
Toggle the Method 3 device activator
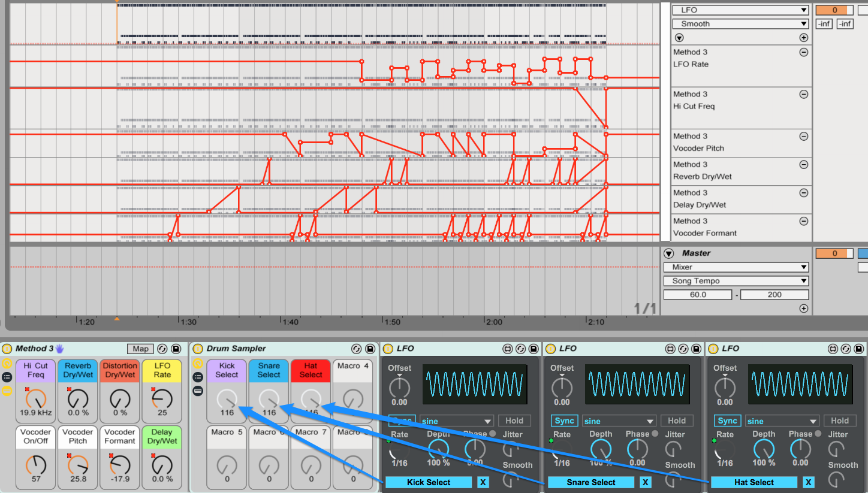pos(7,349)
